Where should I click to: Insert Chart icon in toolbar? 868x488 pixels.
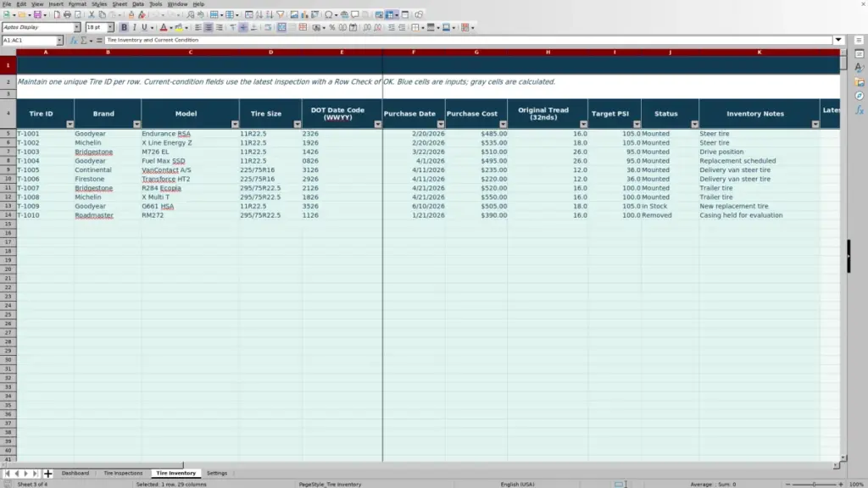pos(304,15)
